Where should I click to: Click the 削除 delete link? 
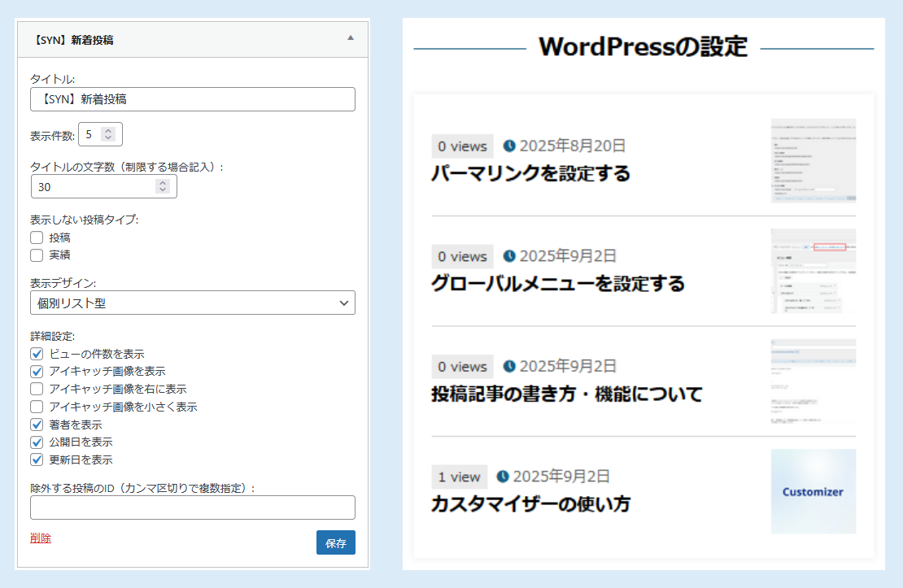(x=40, y=538)
